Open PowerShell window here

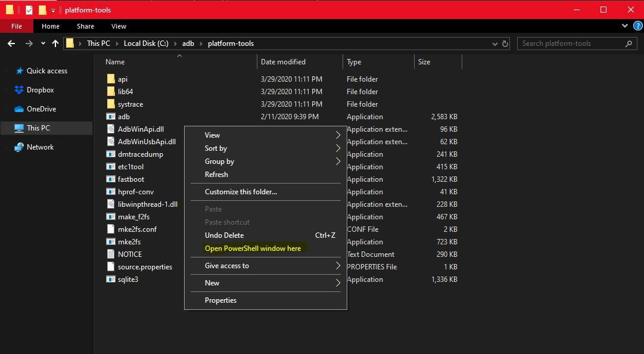coord(266,249)
